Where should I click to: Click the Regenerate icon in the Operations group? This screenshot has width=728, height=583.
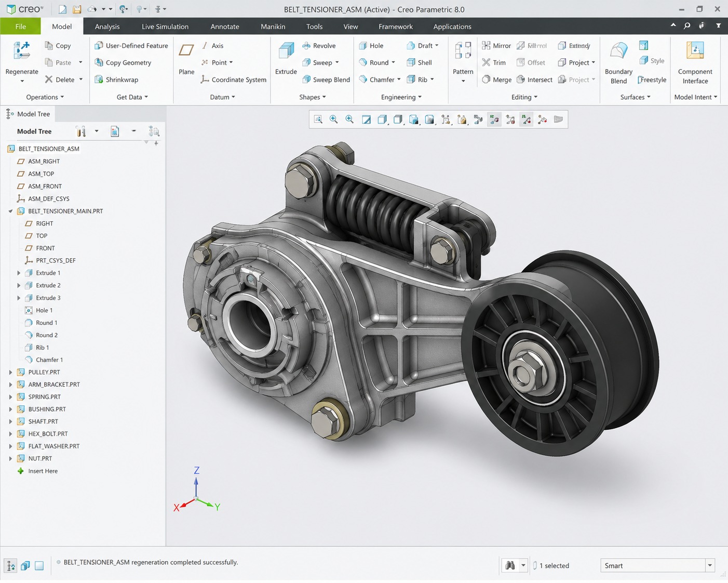[x=22, y=51]
